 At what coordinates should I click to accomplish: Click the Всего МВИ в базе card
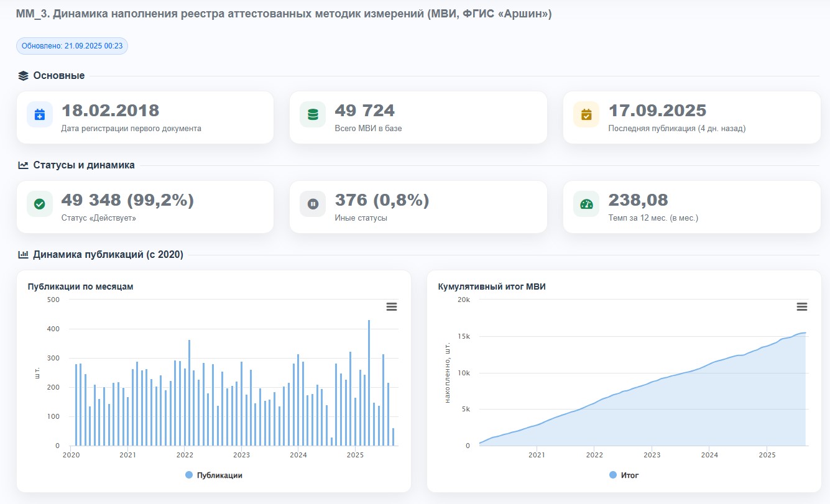pos(418,117)
